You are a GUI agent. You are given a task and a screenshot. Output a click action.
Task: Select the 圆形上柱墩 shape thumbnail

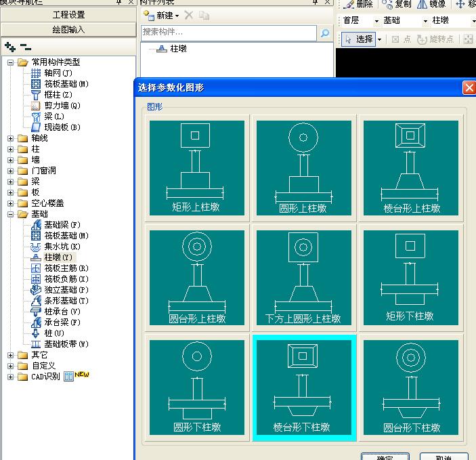click(x=303, y=168)
